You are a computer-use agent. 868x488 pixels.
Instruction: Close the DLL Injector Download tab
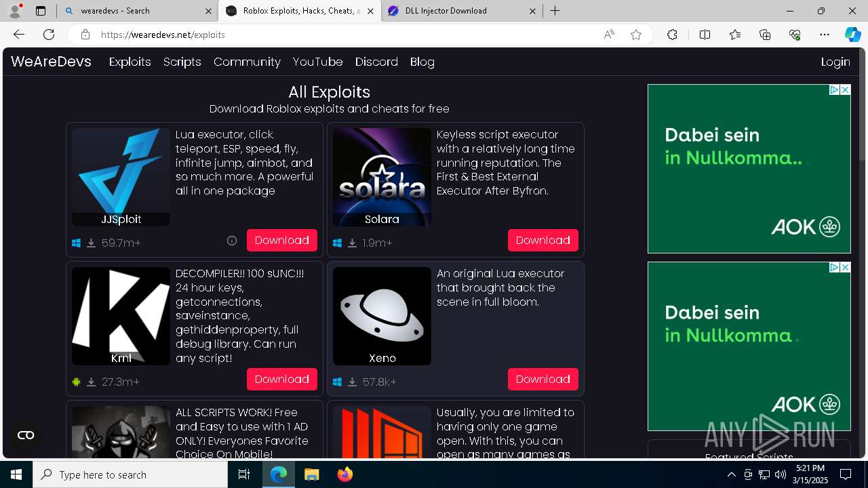click(532, 11)
